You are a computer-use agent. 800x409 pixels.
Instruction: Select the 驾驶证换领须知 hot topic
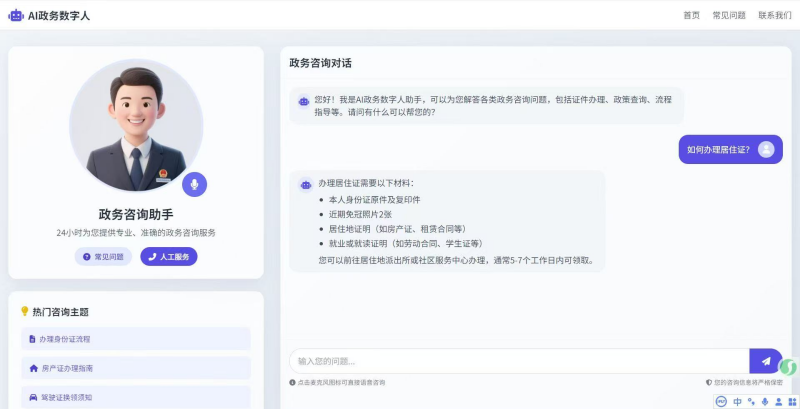[136, 397]
